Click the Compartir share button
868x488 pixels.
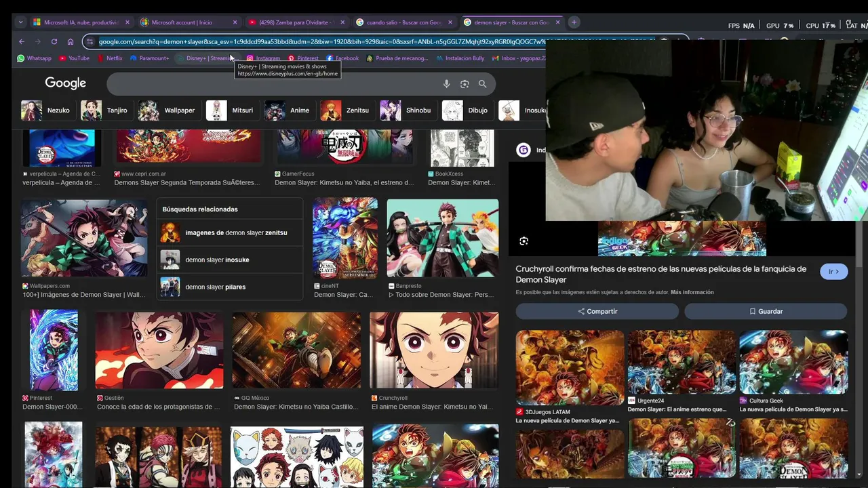[597, 311]
